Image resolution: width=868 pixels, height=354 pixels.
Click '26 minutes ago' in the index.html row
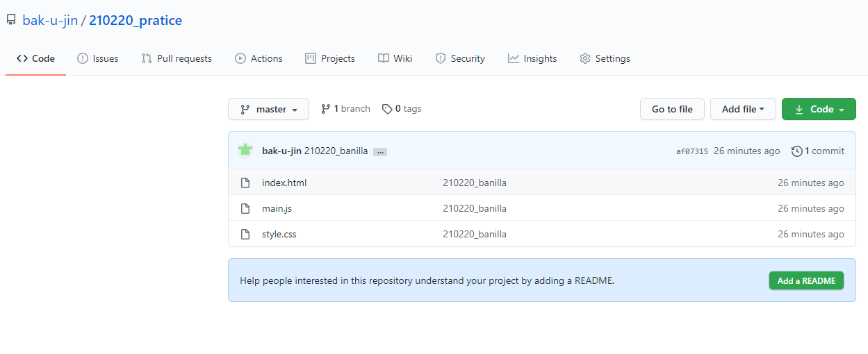(x=811, y=183)
